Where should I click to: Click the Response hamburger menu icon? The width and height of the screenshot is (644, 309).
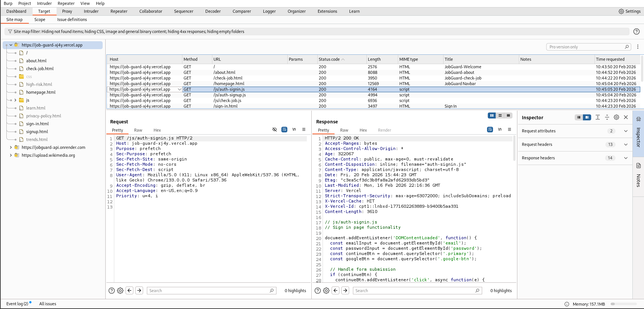coord(510,129)
